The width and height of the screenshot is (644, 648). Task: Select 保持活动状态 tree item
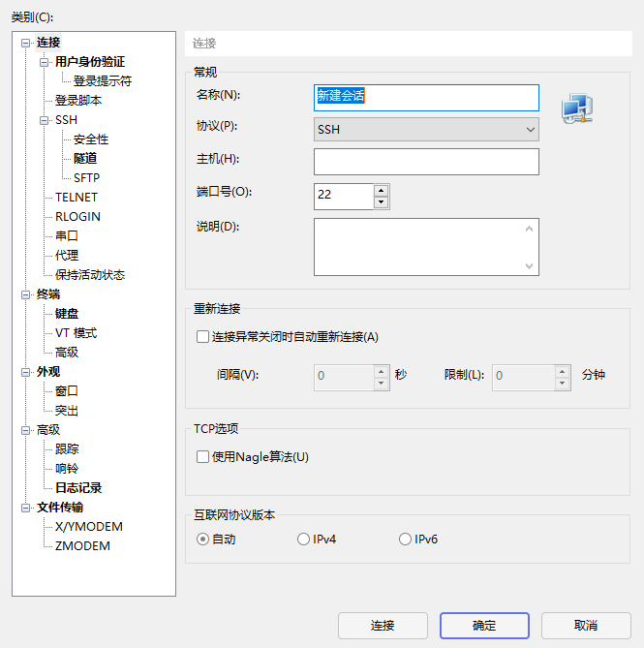(90, 275)
